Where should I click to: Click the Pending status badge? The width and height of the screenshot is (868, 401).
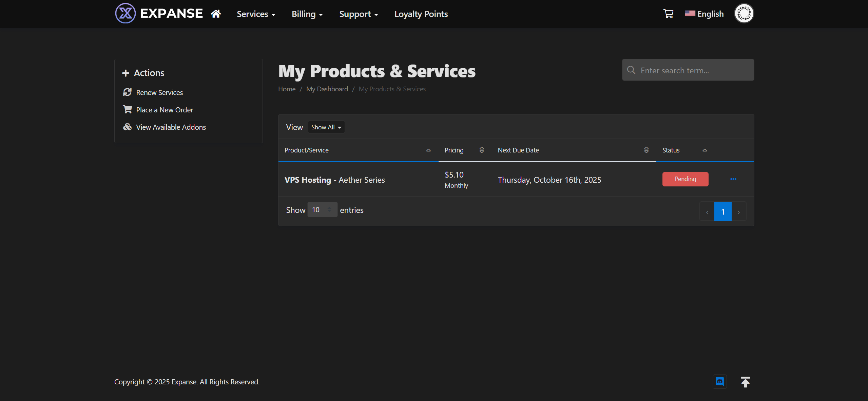pos(685,179)
